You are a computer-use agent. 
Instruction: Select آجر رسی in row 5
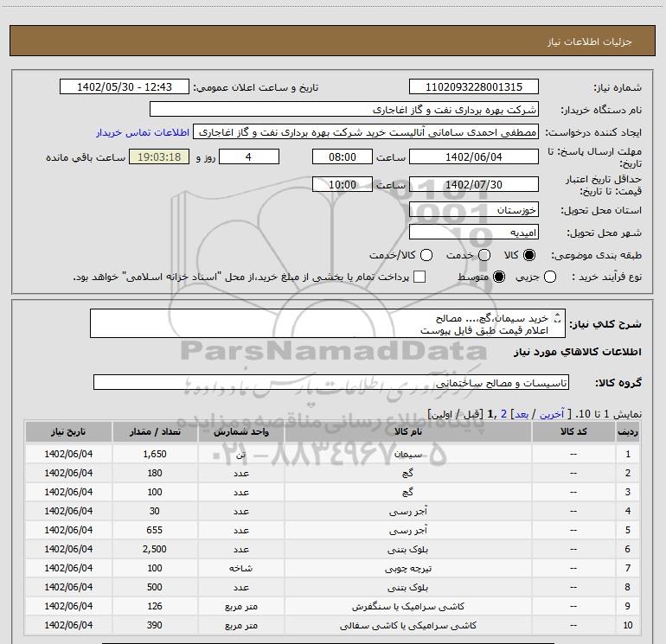tap(407, 530)
